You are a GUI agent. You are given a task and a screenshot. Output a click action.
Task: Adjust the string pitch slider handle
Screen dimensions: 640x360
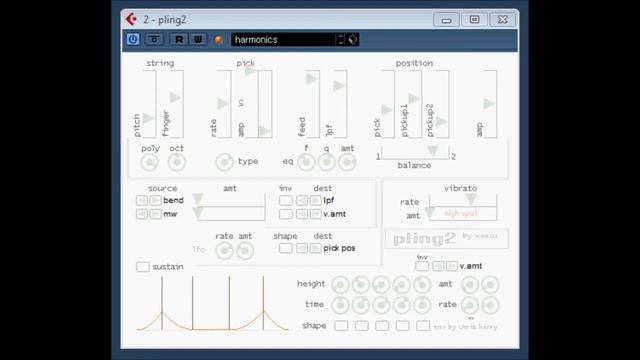click(x=148, y=118)
